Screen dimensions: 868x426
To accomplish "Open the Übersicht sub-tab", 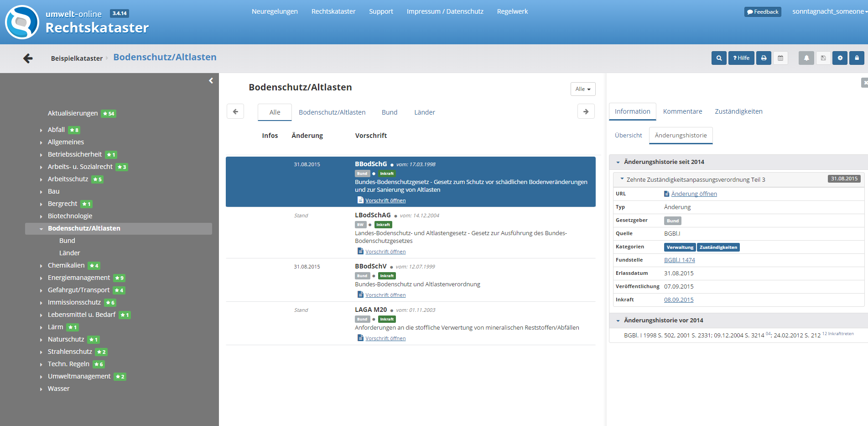I will click(628, 136).
